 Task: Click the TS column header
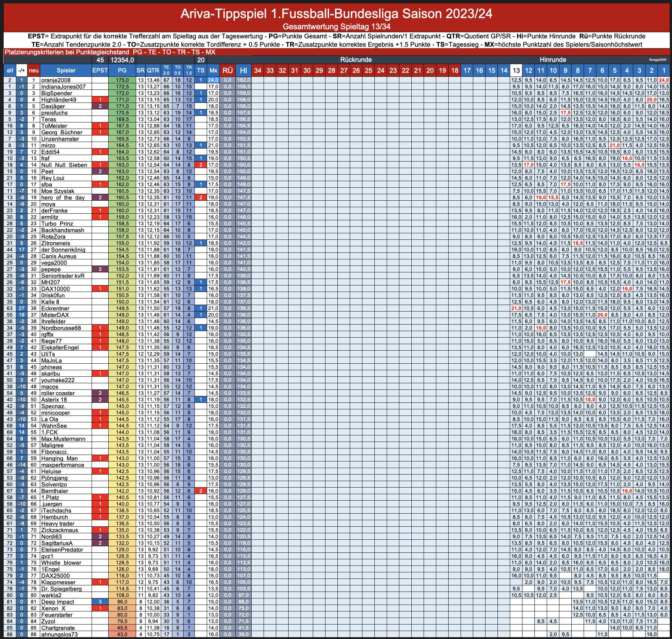(x=201, y=70)
